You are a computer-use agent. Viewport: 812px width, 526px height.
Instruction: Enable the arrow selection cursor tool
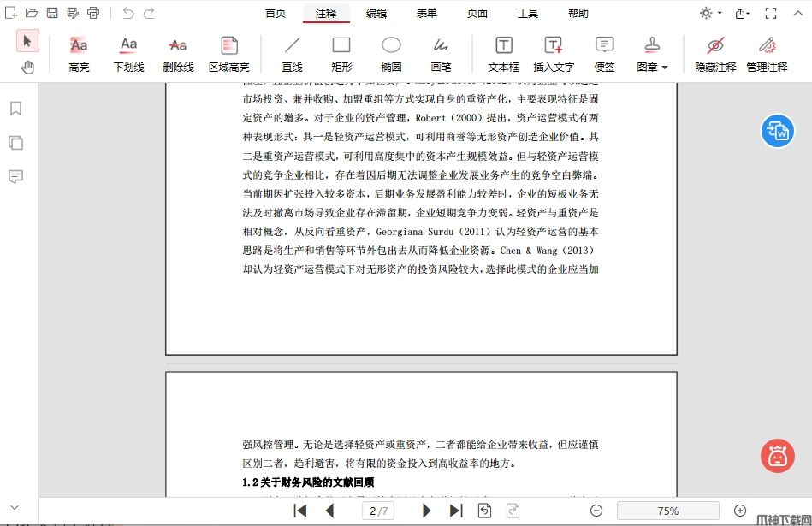27,40
